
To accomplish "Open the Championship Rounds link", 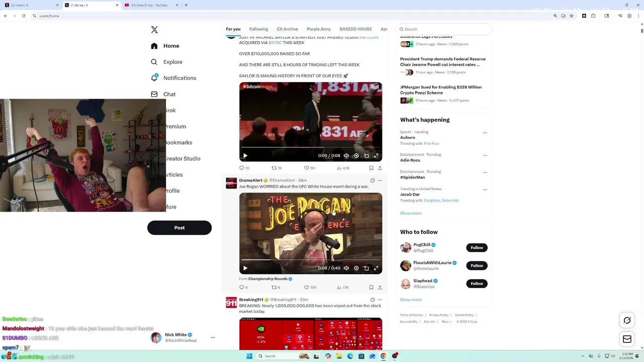I will point(268,279).
